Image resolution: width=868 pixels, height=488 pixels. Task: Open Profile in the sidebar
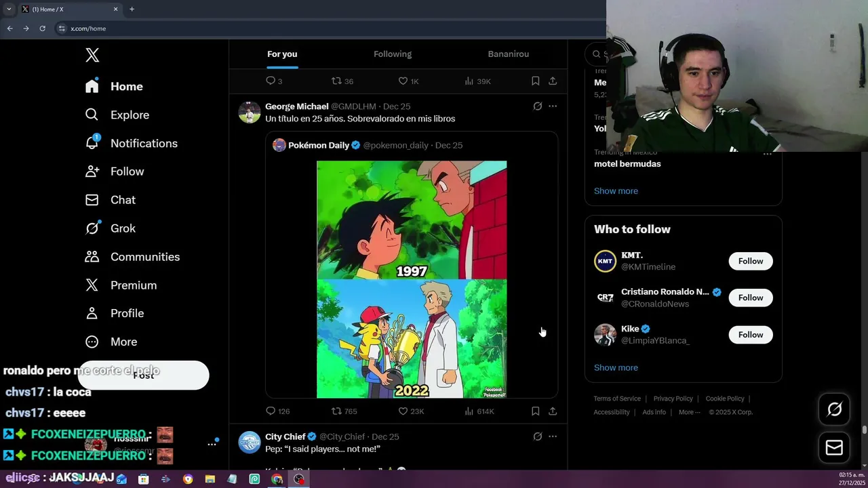pyautogui.click(x=114, y=313)
